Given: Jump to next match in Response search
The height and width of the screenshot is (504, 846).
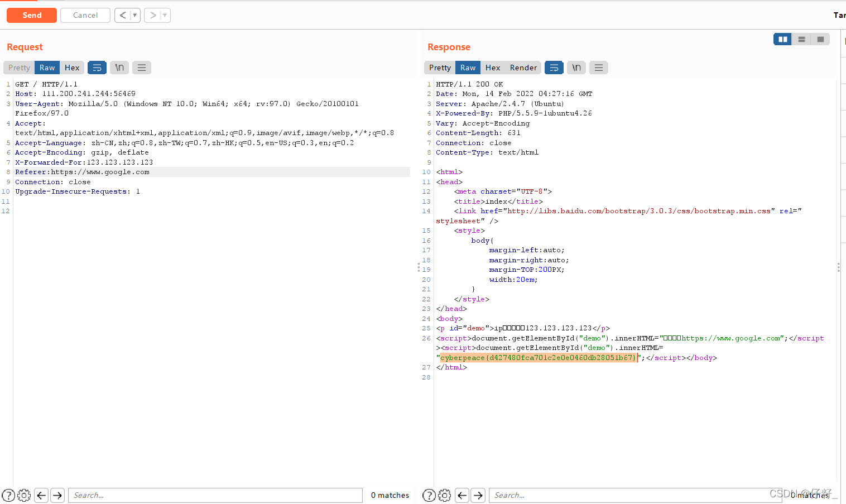Looking at the screenshot, I should pyautogui.click(x=478, y=495).
